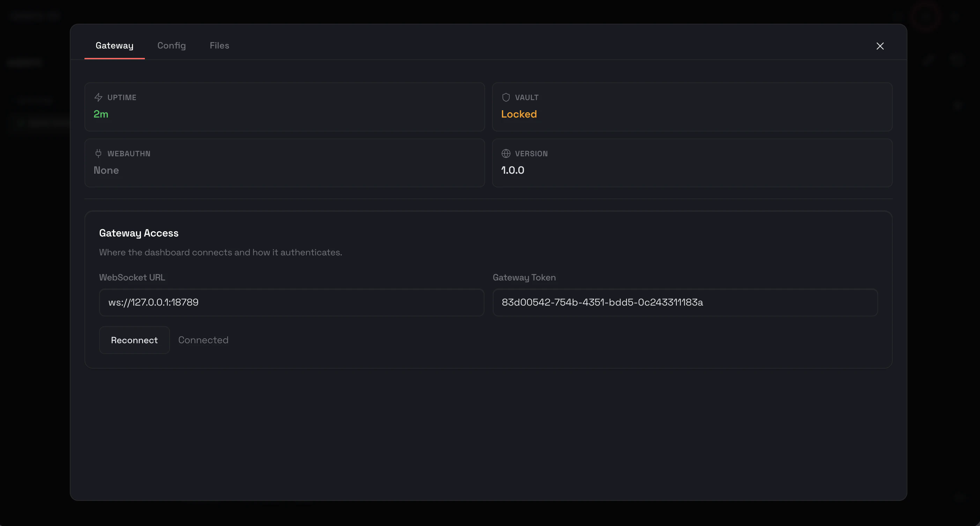Select the 2m uptime value

(101, 114)
